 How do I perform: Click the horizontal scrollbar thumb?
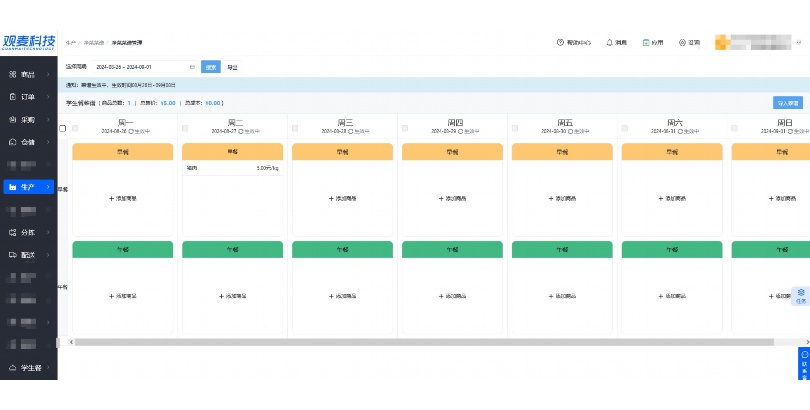[x=424, y=342]
